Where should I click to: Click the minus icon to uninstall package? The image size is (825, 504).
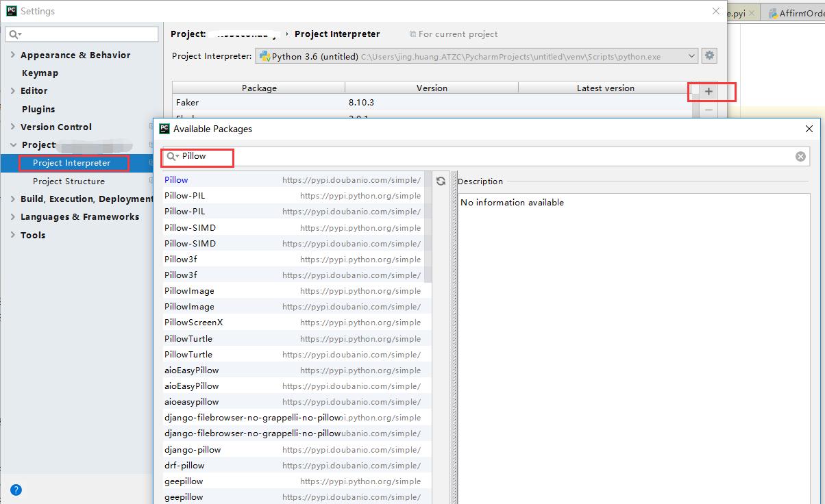(709, 110)
